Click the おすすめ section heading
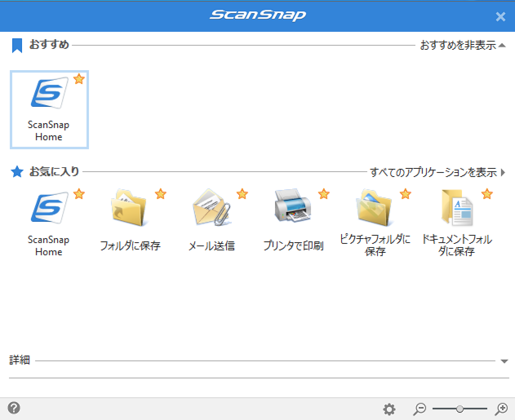Screen dimensions: 515x420 pos(49,44)
